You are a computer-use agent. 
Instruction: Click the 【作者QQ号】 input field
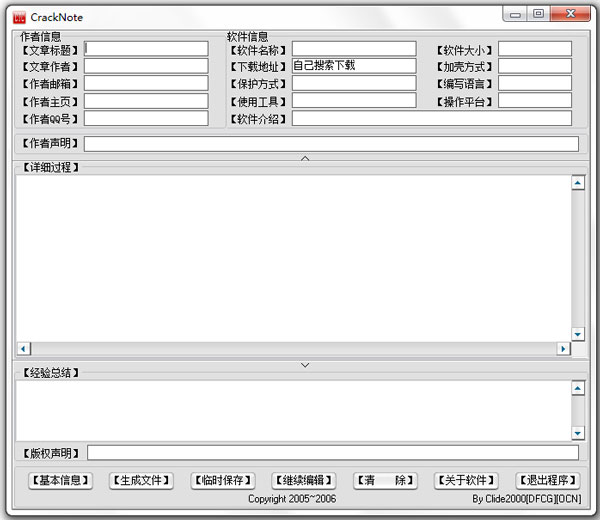[146, 118]
